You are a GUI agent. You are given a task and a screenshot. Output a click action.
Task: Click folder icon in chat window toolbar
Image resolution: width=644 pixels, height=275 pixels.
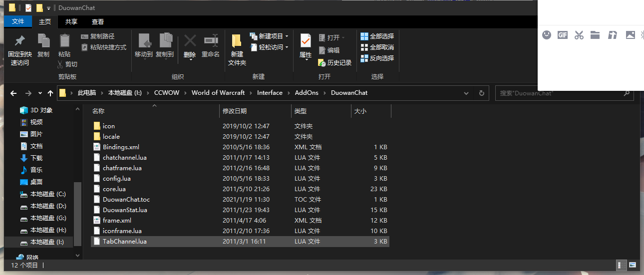tap(595, 35)
